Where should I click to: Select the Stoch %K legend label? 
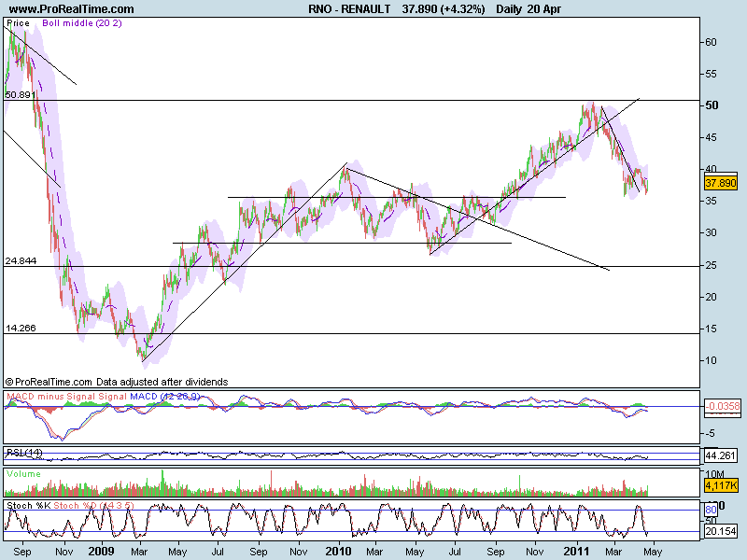point(28,505)
